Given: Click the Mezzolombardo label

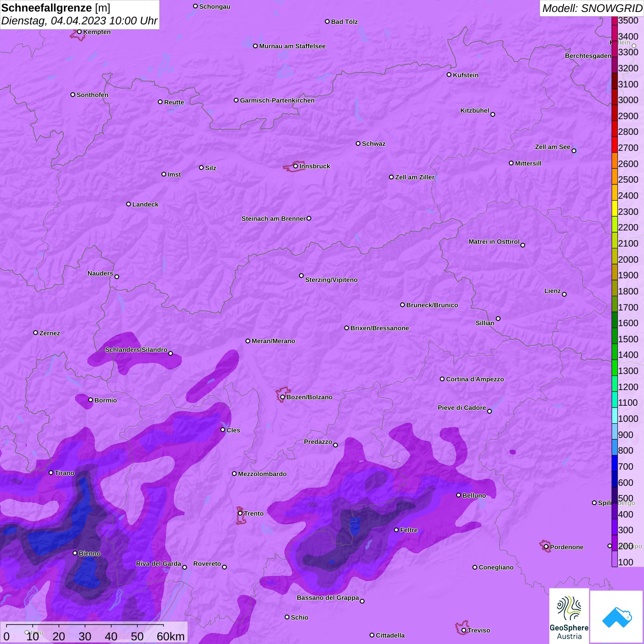Looking at the screenshot, I should (262, 474).
